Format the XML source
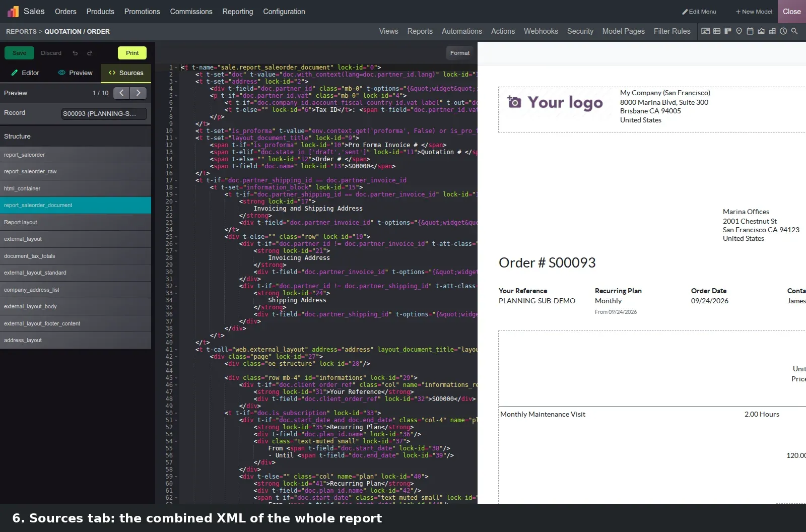The width and height of the screenshot is (806, 532). (x=460, y=53)
